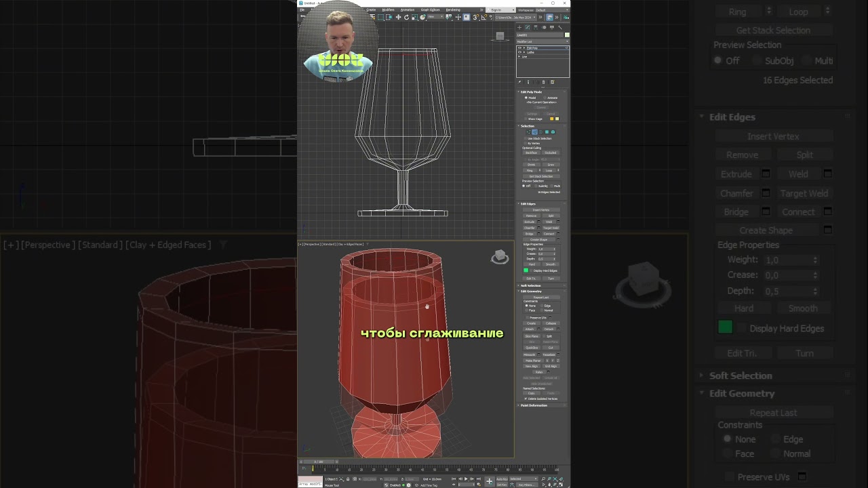
Task: Select Border sub-object level icon
Action: click(x=540, y=132)
